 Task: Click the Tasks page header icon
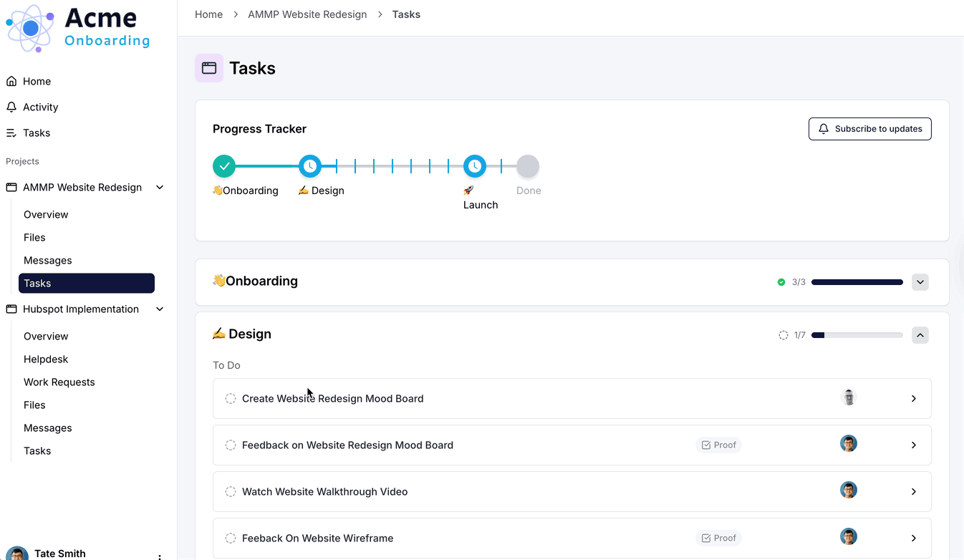pos(209,68)
